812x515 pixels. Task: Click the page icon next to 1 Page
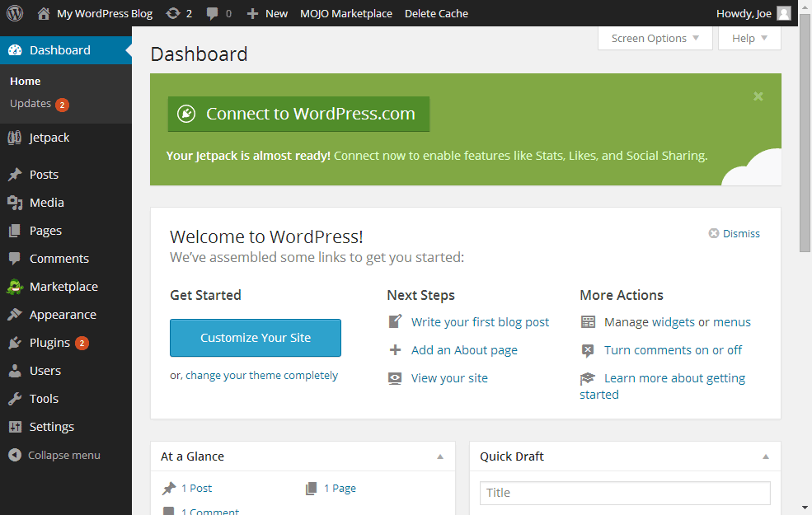coord(312,488)
